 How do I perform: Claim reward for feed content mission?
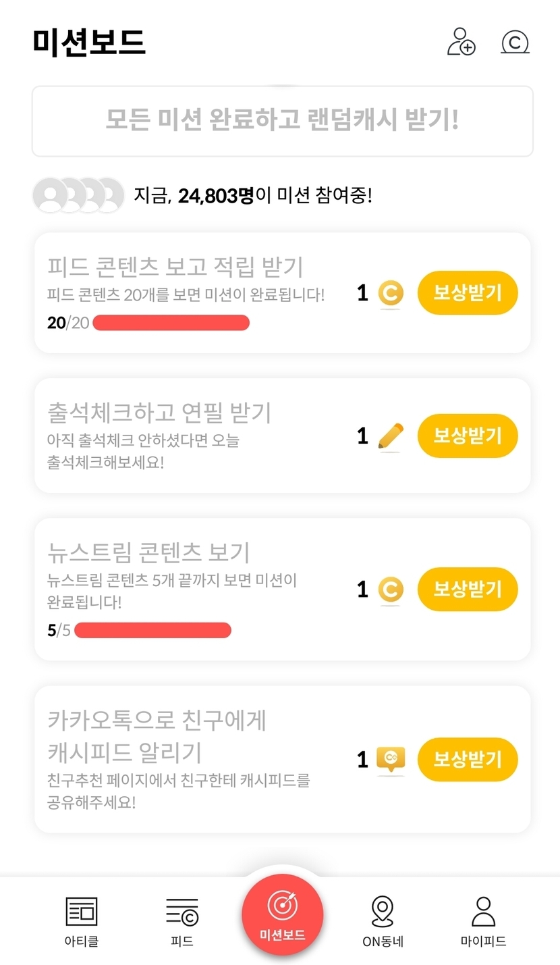tap(468, 293)
